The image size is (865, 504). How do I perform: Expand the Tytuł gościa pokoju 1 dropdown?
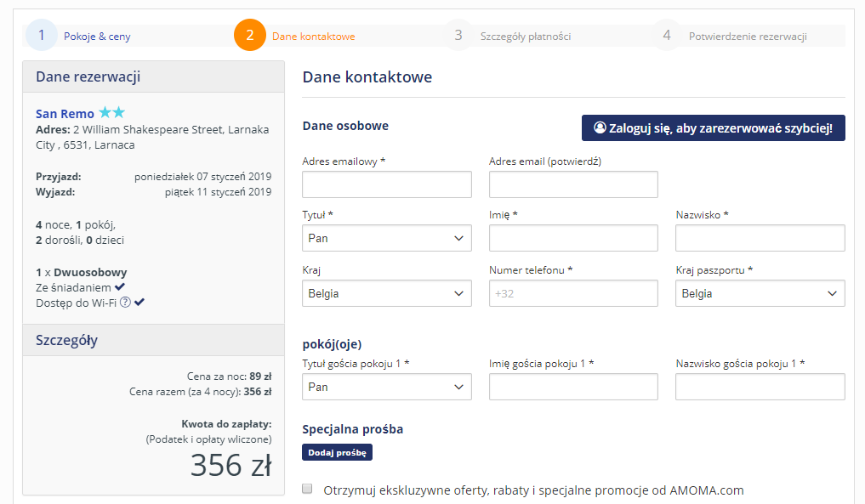click(x=387, y=387)
